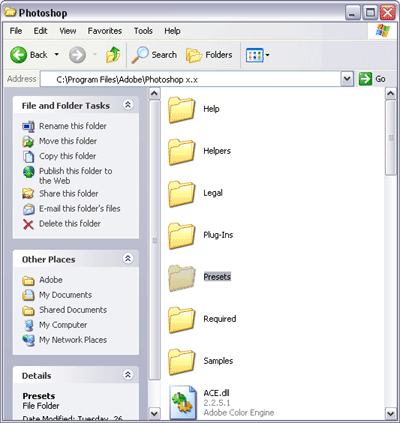
Task: Open the Back history dropdown arrow
Action: [x=57, y=54]
